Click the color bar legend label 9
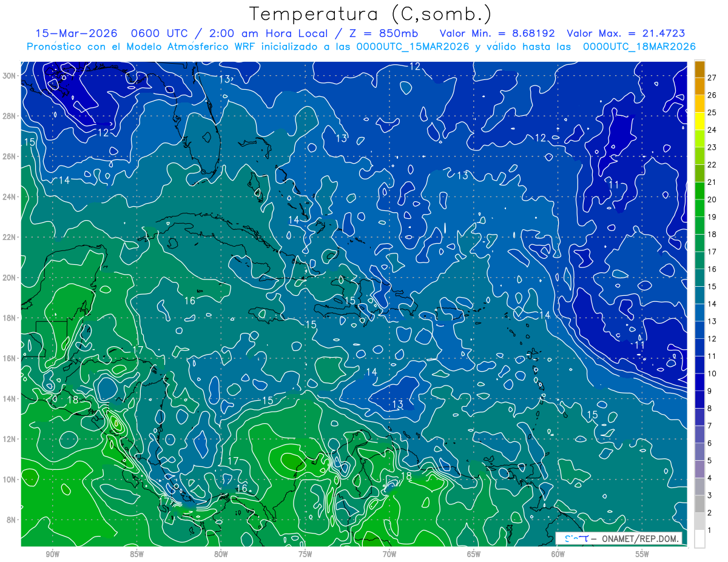This screenshot has height=562, width=728. tap(710, 391)
